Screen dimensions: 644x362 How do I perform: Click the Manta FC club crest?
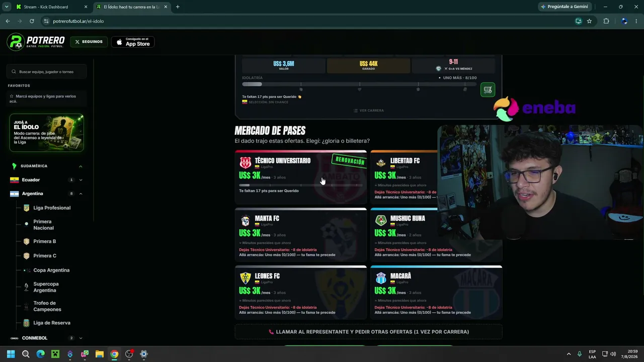pyautogui.click(x=245, y=220)
